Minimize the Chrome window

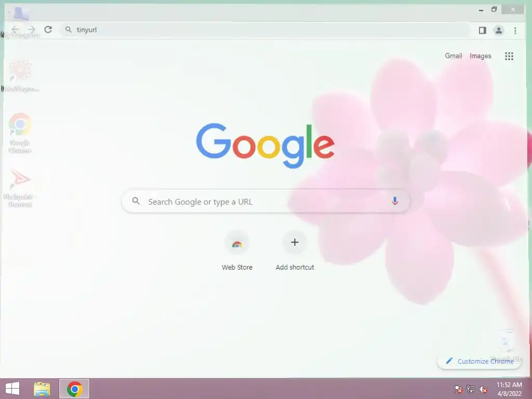(x=481, y=10)
